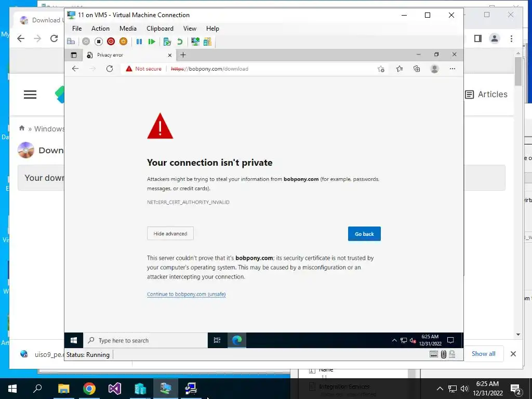This screenshot has width=532, height=399.
Task: Revert VM using green undo arrow icon
Action: tap(180, 42)
